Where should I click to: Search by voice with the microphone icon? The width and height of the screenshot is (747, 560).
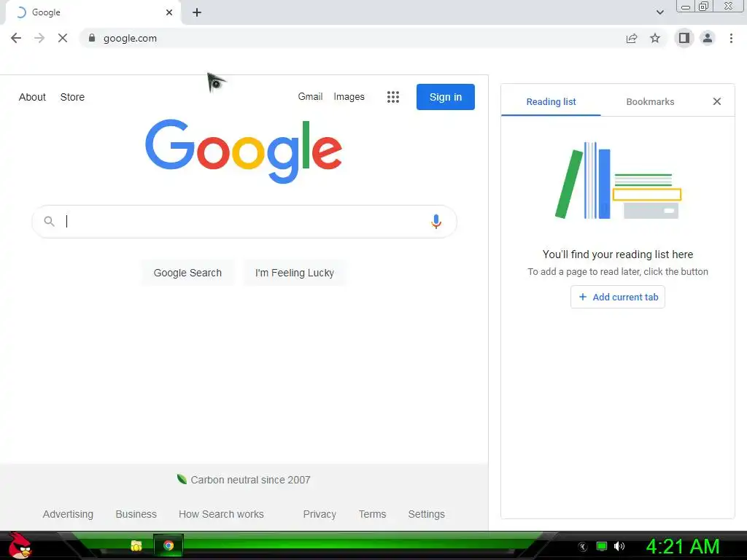[x=436, y=222]
